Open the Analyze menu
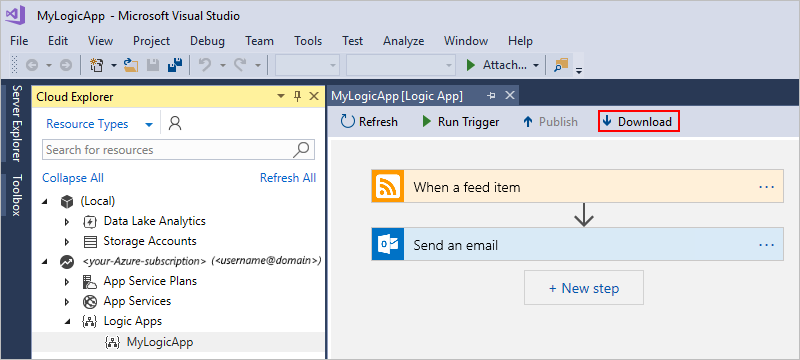This screenshot has width=800, height=360. pyautogui.click(x=404, y=41)
